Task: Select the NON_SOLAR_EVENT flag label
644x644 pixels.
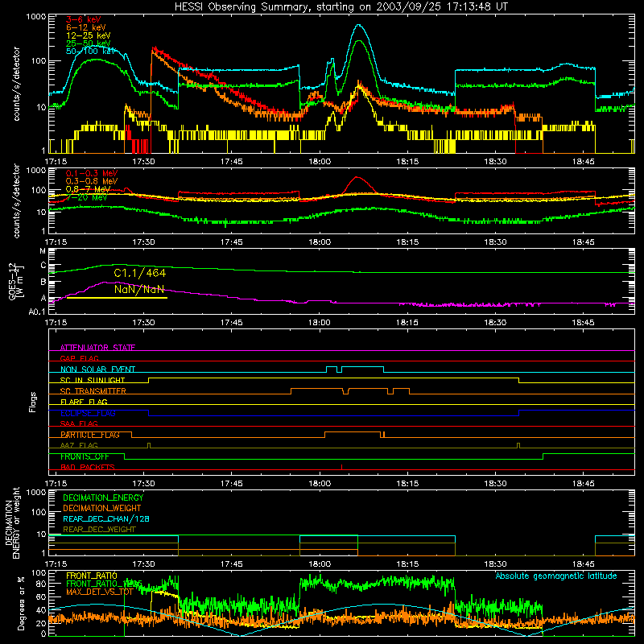Action: (x=97, y=369)
